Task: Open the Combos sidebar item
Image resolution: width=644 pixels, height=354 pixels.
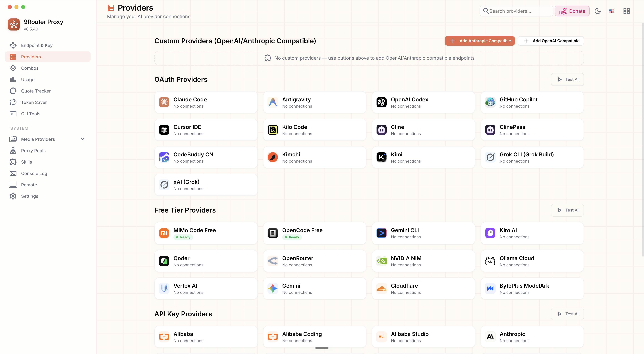Action: click(x=48, y=68)
